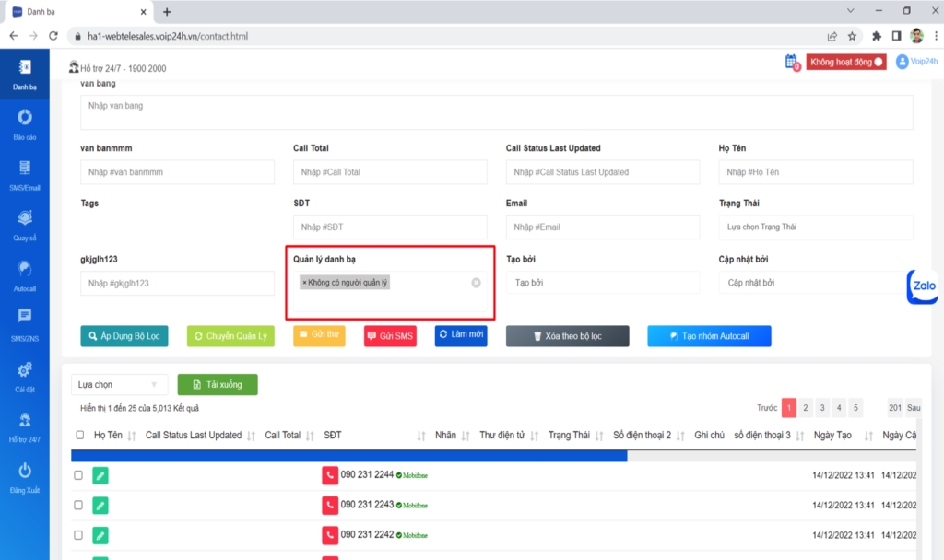Click the calendar notification icon in header

coord(791,63)
